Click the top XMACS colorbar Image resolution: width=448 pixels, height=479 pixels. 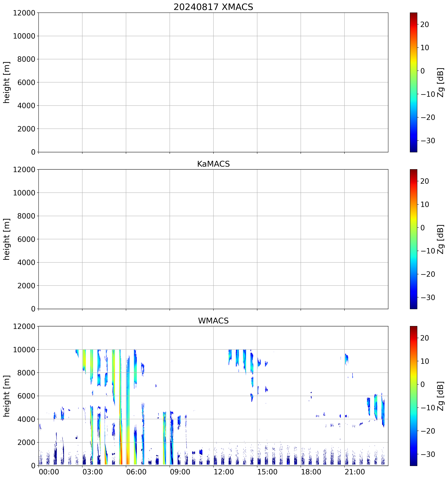[413, 82]
